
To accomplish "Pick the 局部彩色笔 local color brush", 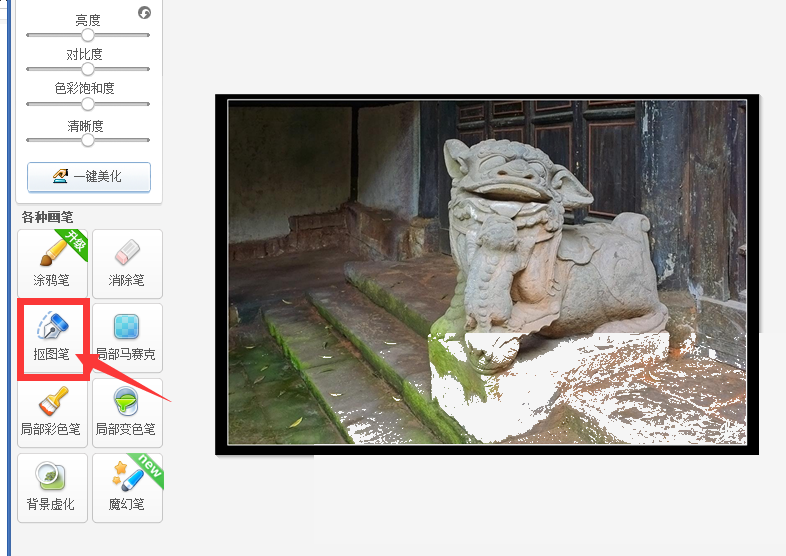I will click(53, 413).
